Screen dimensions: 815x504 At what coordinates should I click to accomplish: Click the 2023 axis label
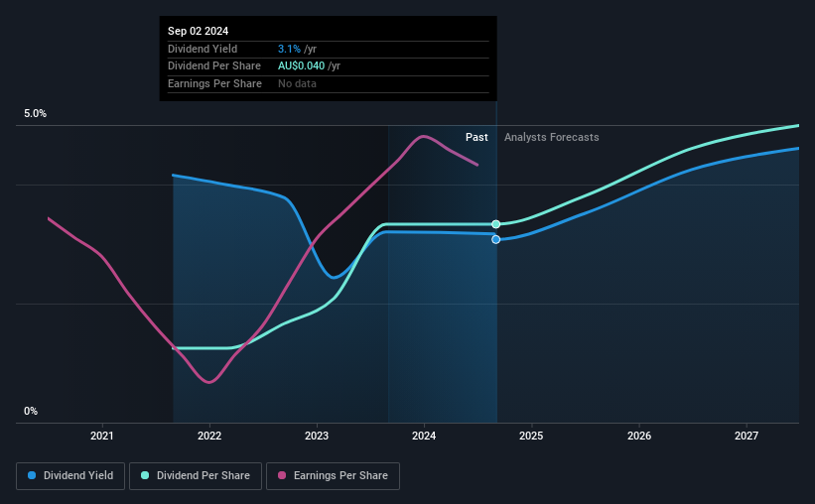point(317,436)
